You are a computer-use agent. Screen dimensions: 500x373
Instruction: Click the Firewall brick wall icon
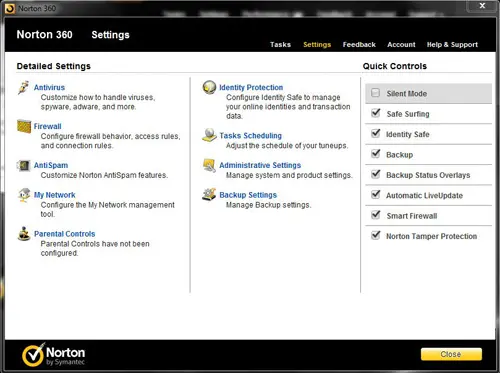click(24, 126)
